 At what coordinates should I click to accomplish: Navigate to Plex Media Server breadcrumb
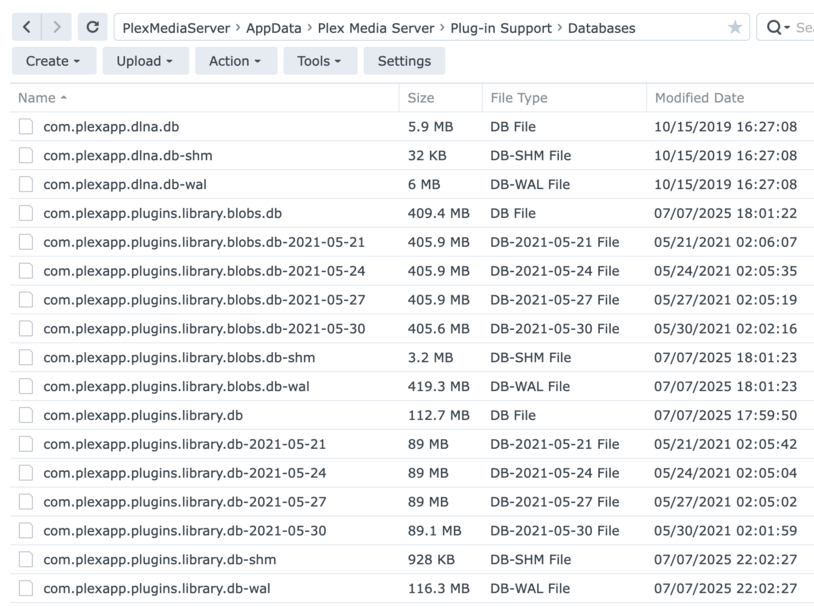[x=376, y=28]
